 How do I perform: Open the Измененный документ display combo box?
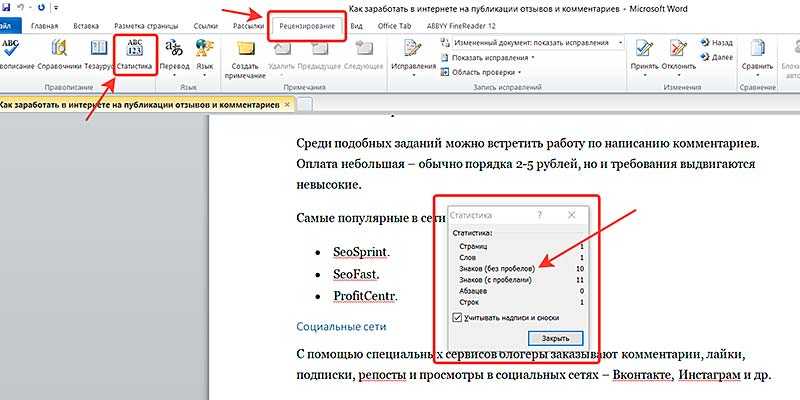[533, 42]
